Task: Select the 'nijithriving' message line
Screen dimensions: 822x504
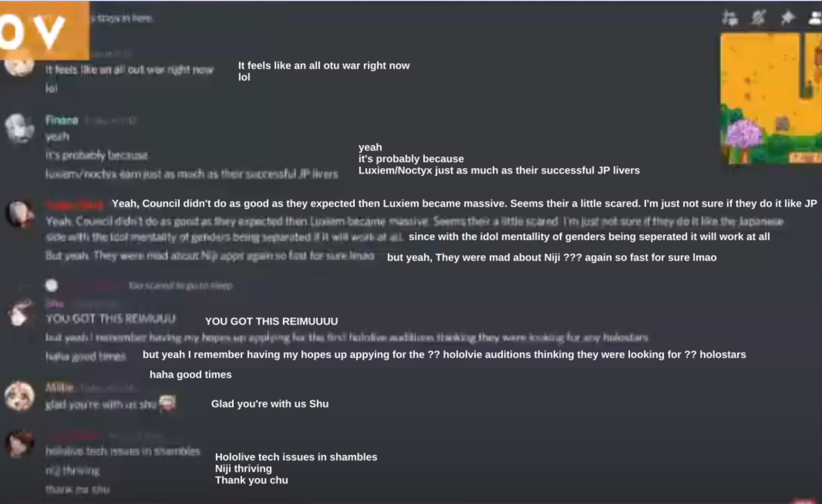Action: point(72,470)
